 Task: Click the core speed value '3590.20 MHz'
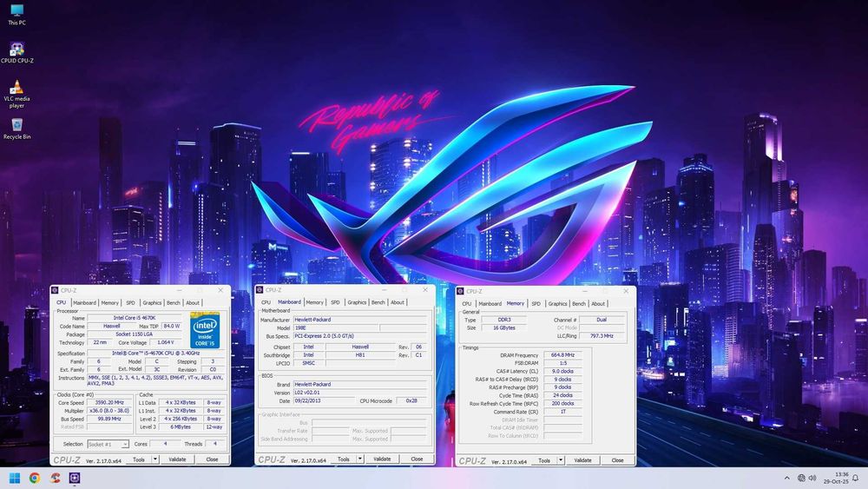point(109,403)
